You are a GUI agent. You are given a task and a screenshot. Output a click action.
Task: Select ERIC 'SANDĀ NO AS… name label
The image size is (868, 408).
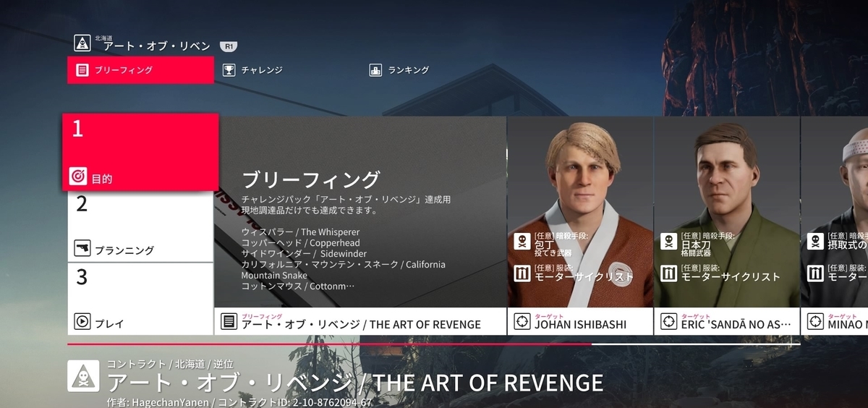(736, 325)
